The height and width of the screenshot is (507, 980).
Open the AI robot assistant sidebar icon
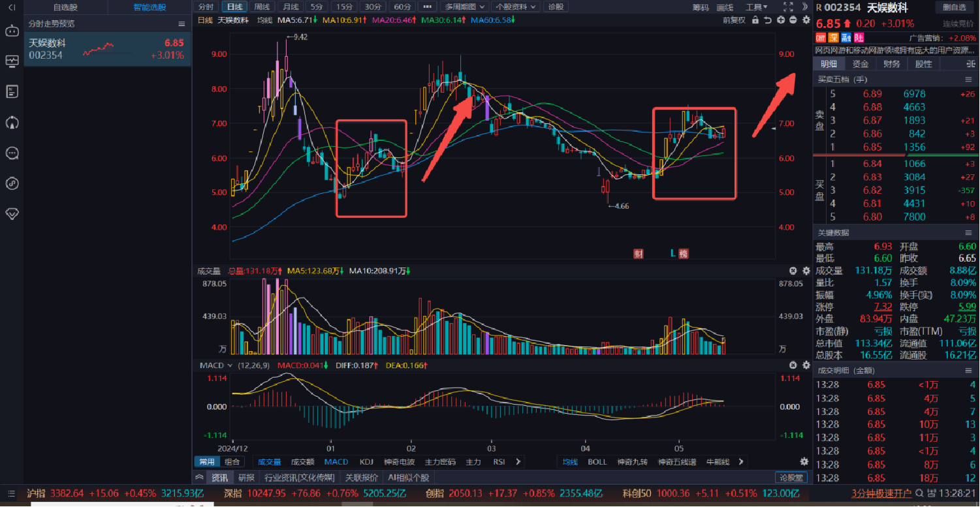click(x=12, y=31)
